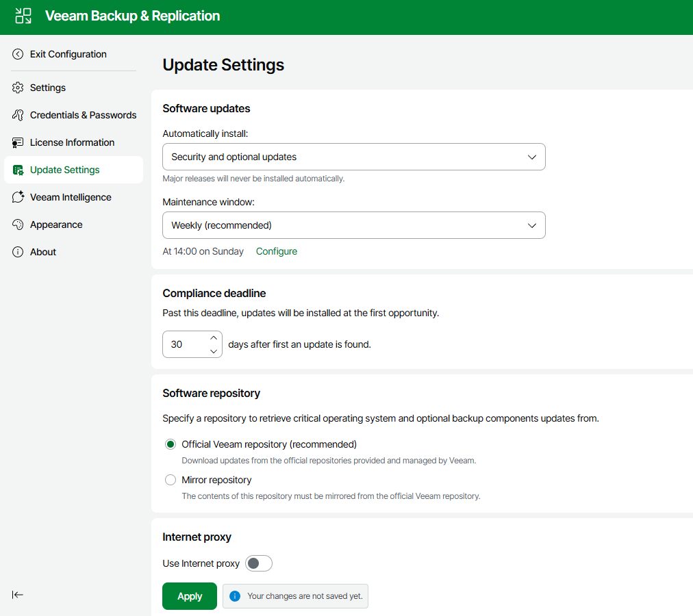Click the Apply button
Viewport: 693px width, 616px height.
pos(190,596)
